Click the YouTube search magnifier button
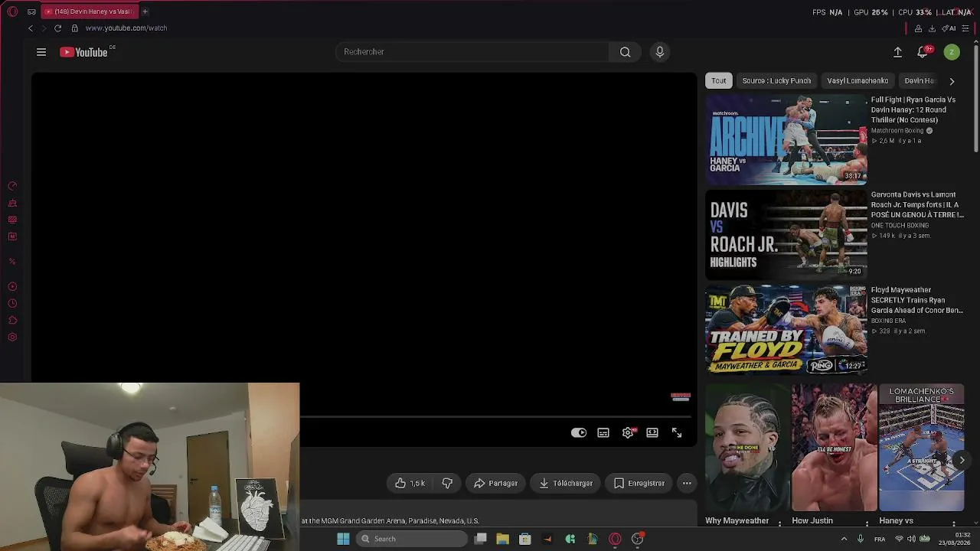This screenshot has height=551, width=980. [x=626, y=52]
